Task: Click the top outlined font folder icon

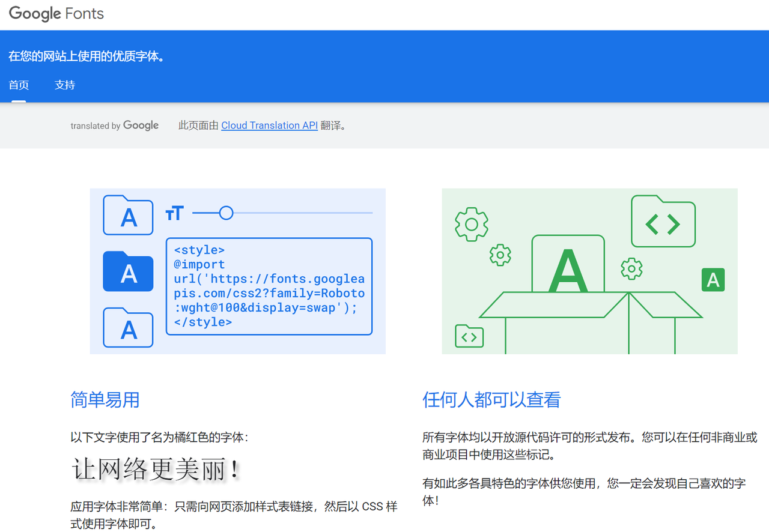Action: pos(128,215)
